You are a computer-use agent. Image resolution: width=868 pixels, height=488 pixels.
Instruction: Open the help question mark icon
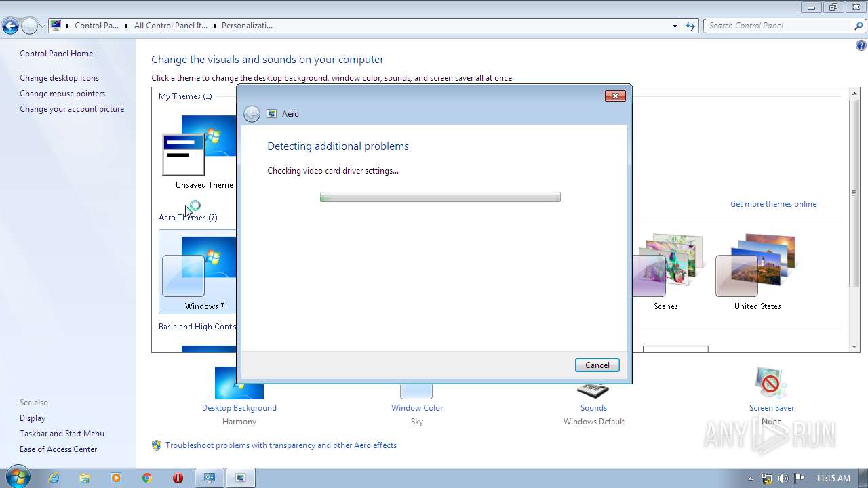[x=861, y=46]
